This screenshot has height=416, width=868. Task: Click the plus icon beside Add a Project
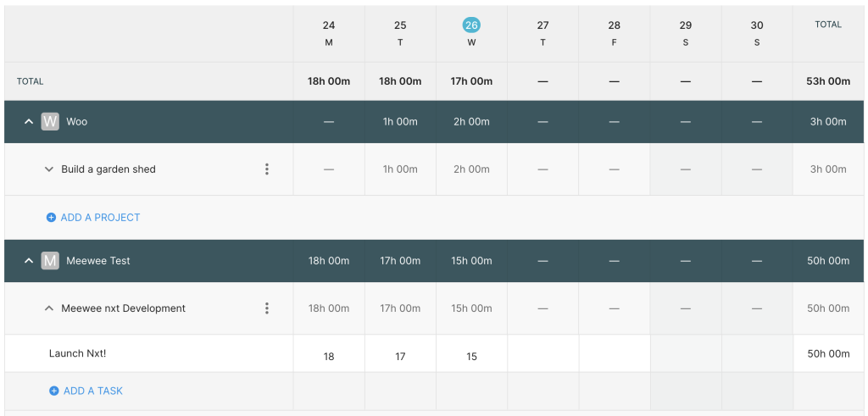[x=51, y=218]
